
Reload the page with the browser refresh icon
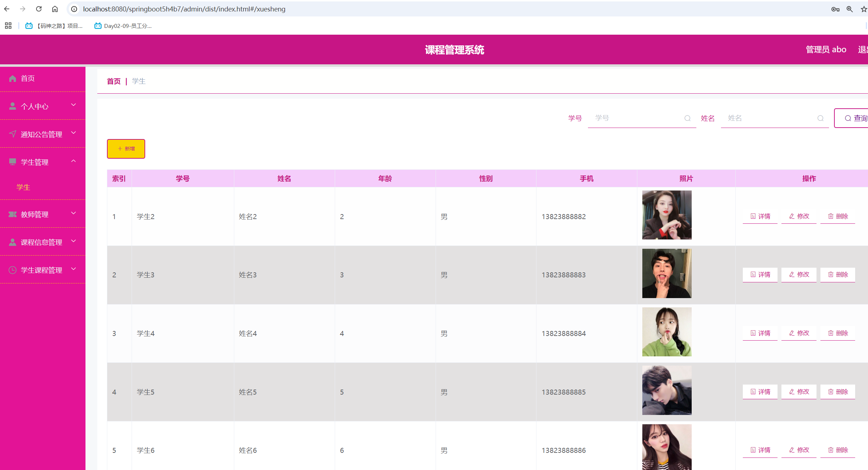[39, 9]
